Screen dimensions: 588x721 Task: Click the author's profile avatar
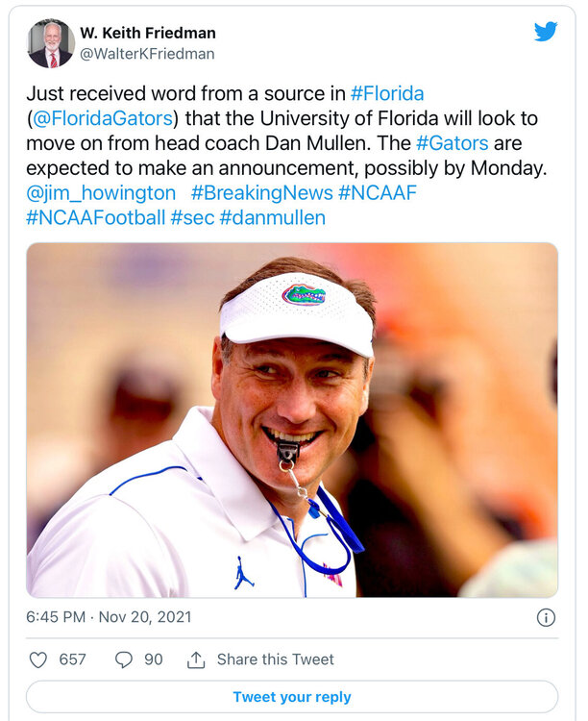pos(51,43)
